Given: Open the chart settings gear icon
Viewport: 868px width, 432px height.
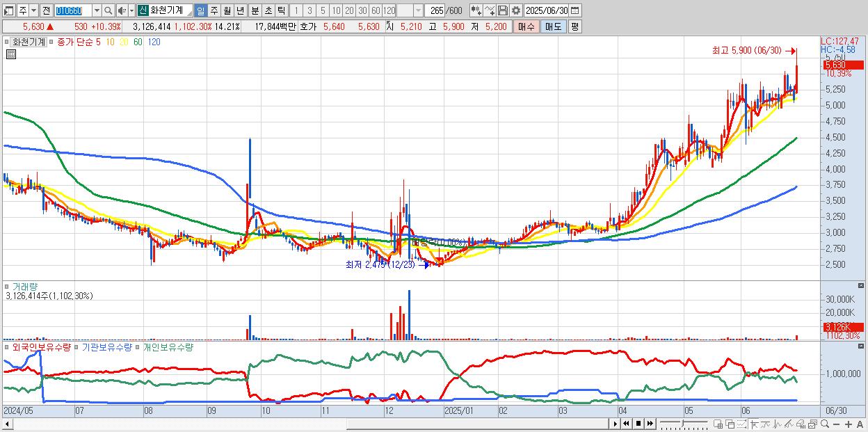Looking at the screenshot, I should 515,10.
